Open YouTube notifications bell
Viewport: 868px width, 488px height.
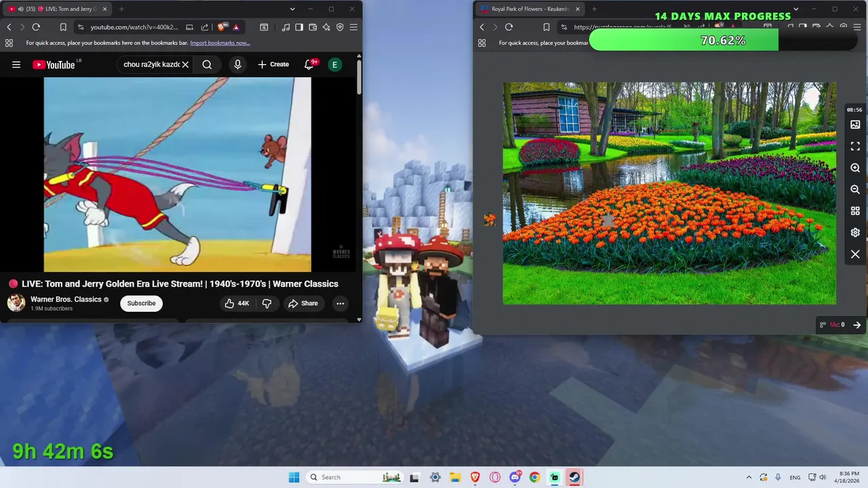tap(309, 64)
